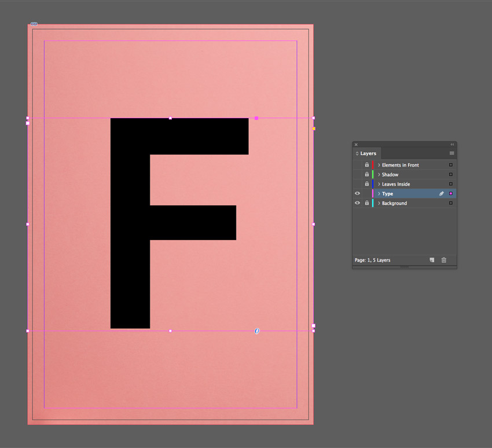Unlock the Background layer
492x448 pixels.
click(x=366, y=203)
